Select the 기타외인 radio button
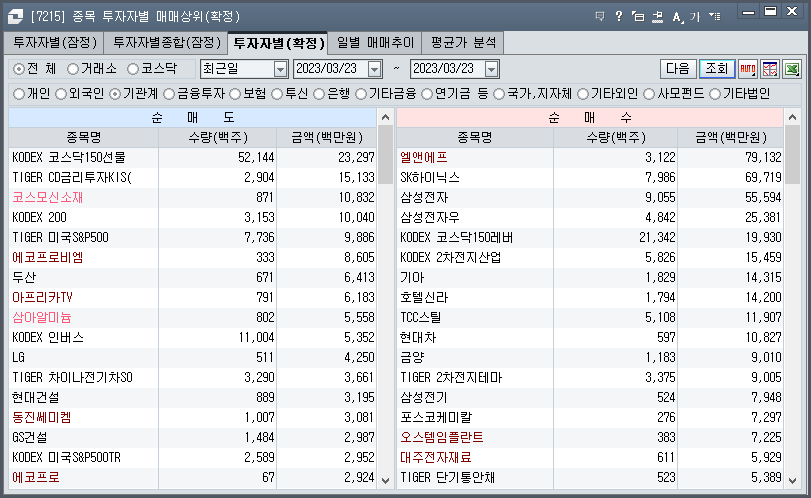811x498 pixels. (583, 94)
